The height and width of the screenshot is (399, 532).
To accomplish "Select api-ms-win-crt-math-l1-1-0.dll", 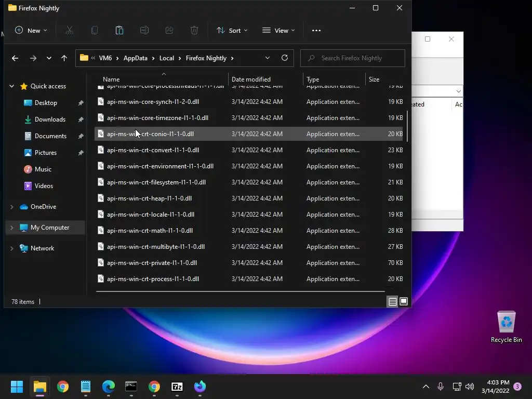I will [x=248, y=230].
